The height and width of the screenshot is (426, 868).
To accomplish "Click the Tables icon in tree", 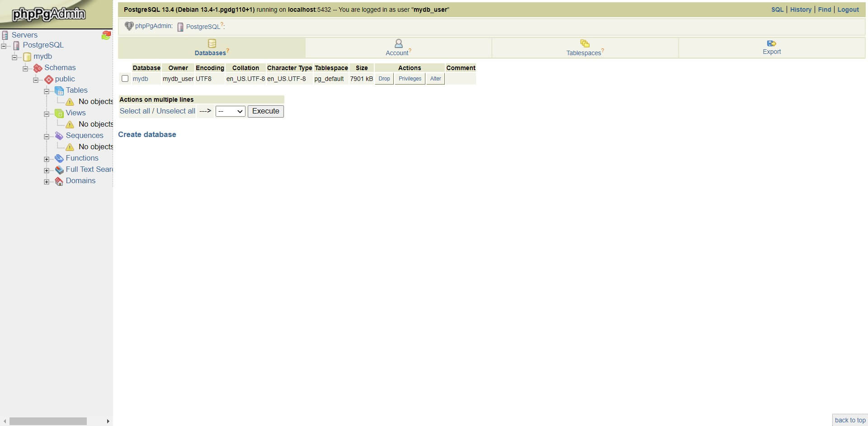I will [59, 90].
